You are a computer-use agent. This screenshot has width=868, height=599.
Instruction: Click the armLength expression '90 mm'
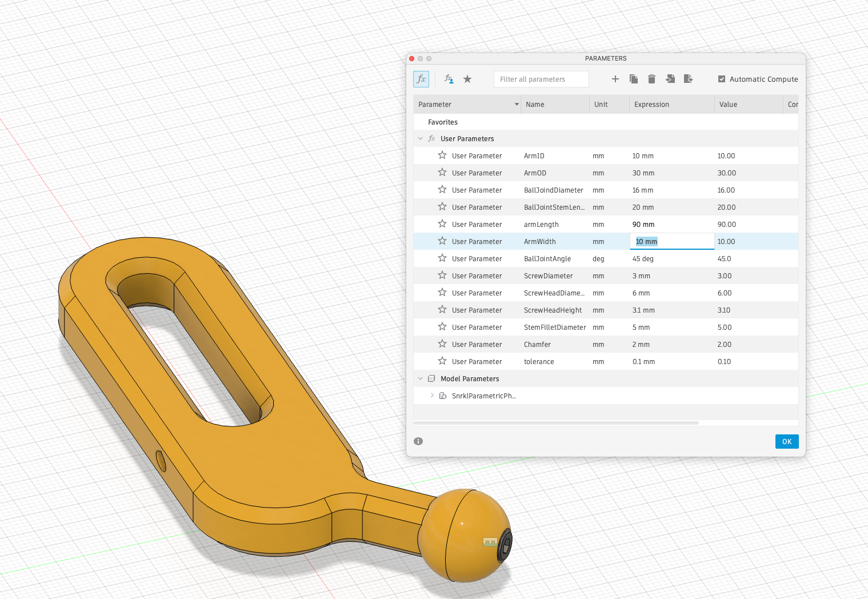click(x=643, y=225)
